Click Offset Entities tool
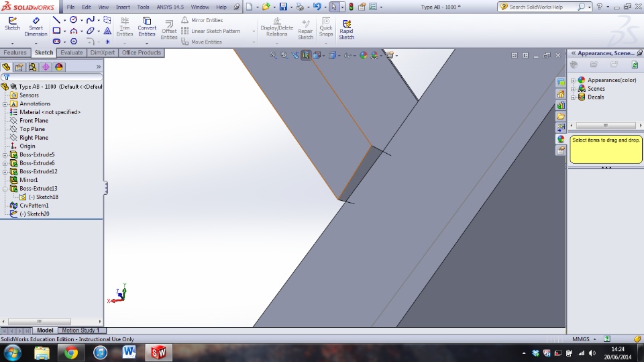The width and height of the screenshot is (644, 362). (x=169, y=30)
